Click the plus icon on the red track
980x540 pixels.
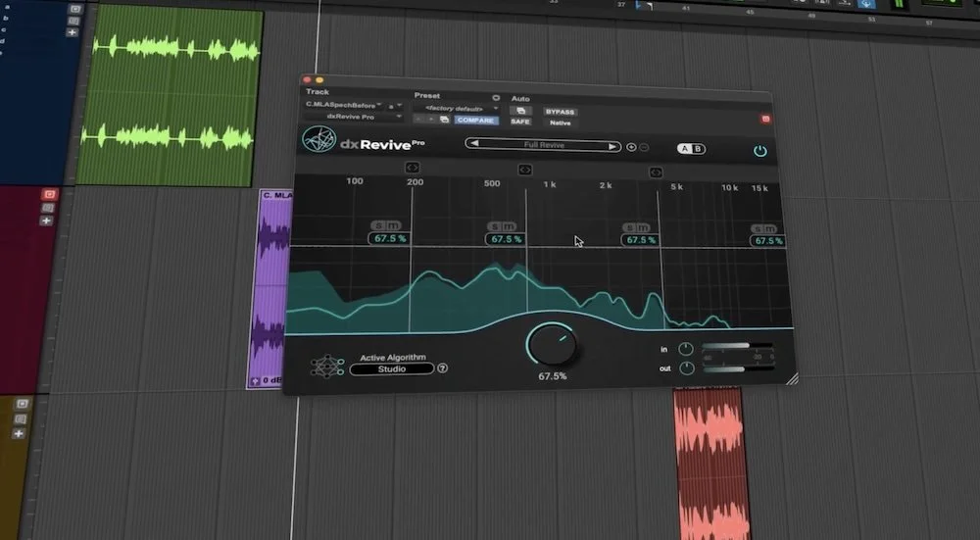pos(46,221)
